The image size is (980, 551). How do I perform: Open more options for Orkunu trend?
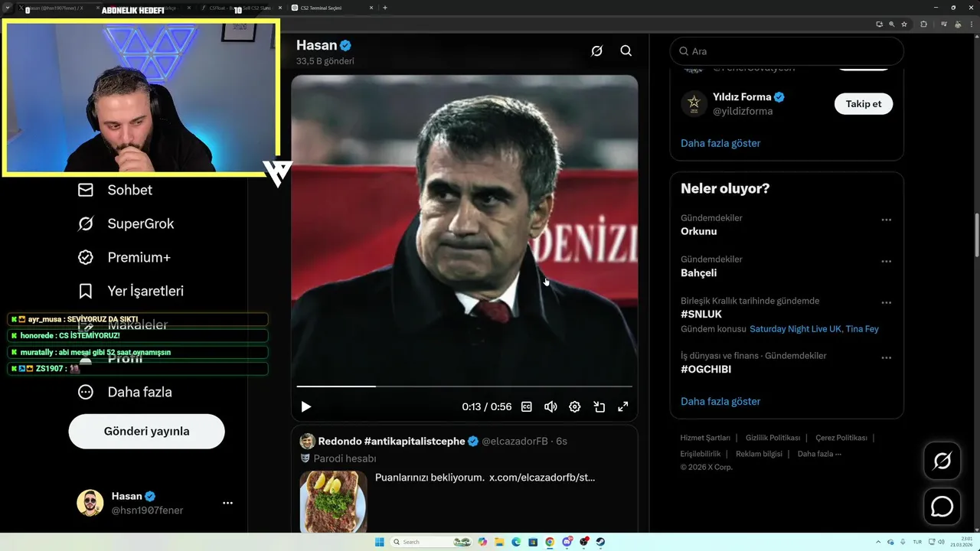(887, 220)
